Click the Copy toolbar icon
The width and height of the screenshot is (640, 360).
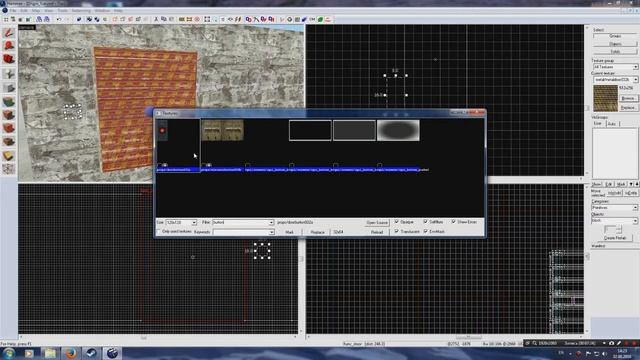coord(164,19)
